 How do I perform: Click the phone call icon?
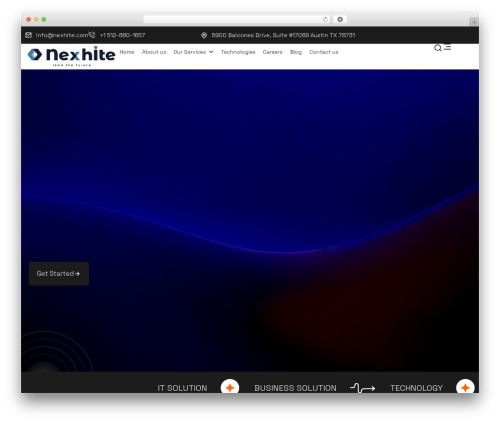(92, 35)
